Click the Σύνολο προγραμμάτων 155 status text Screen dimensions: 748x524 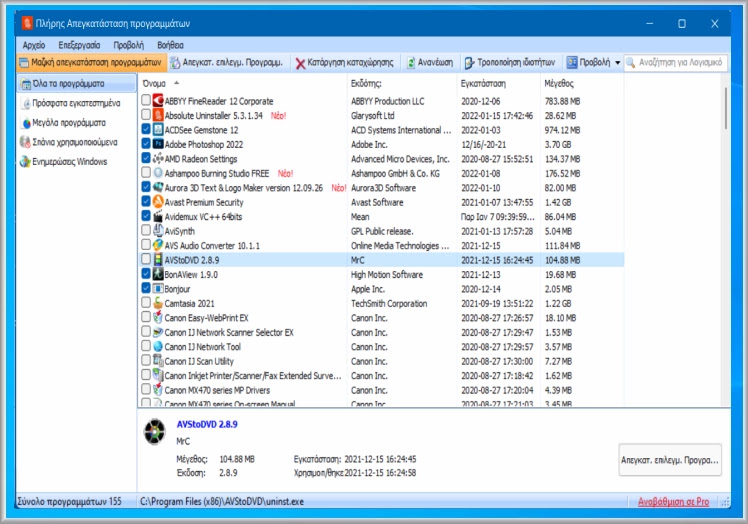click(x=70, y=502)
